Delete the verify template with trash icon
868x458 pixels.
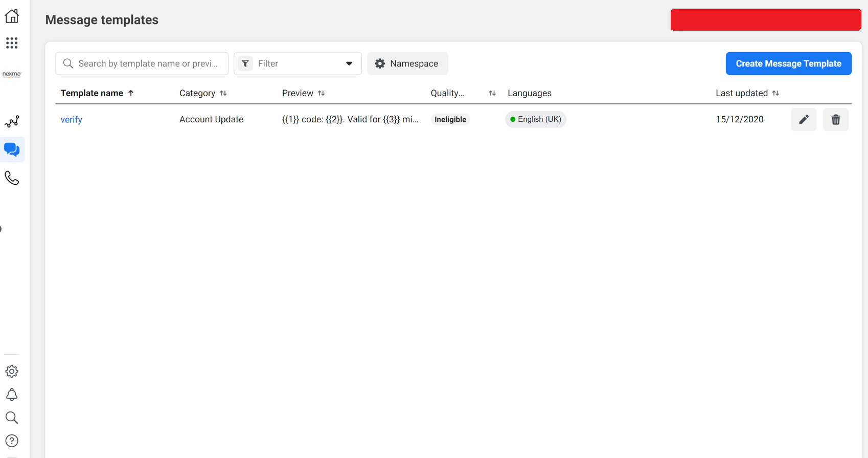pos(836,120)
